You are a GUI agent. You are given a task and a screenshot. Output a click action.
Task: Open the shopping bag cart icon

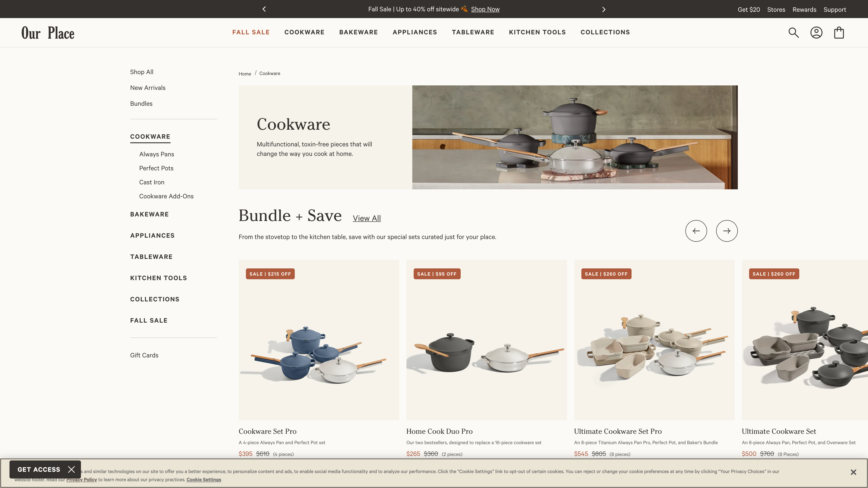pyautogui.click(x=839, y=33)
